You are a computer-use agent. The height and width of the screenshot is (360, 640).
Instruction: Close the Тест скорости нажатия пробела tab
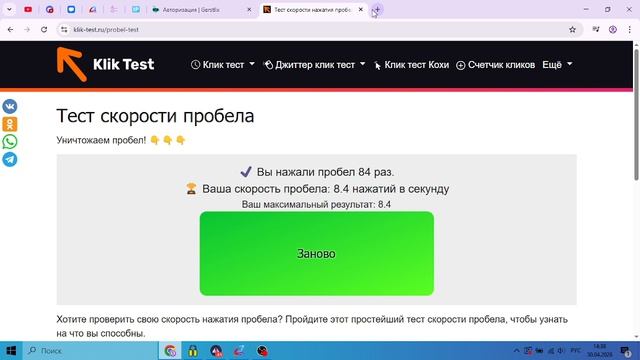point(360,9)
